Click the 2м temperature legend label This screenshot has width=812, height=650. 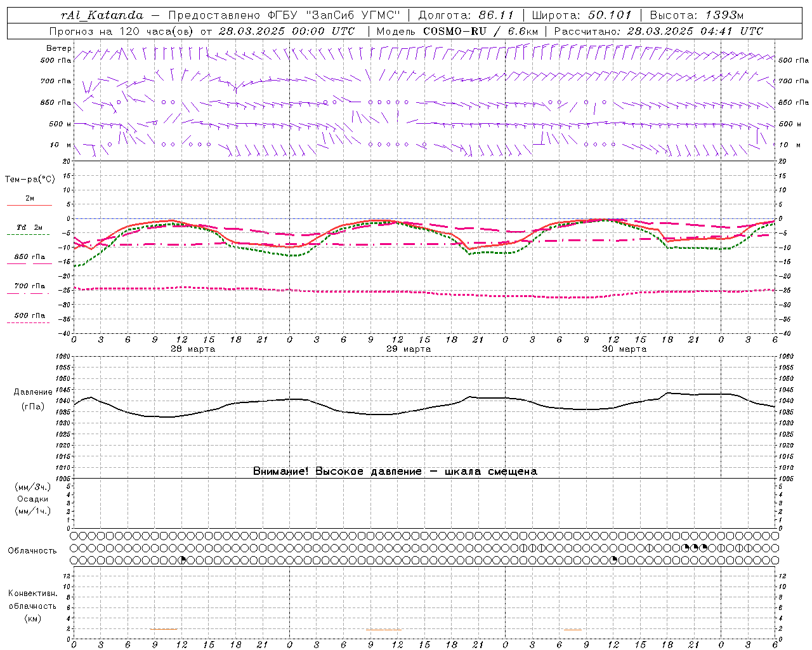point(30,199)
